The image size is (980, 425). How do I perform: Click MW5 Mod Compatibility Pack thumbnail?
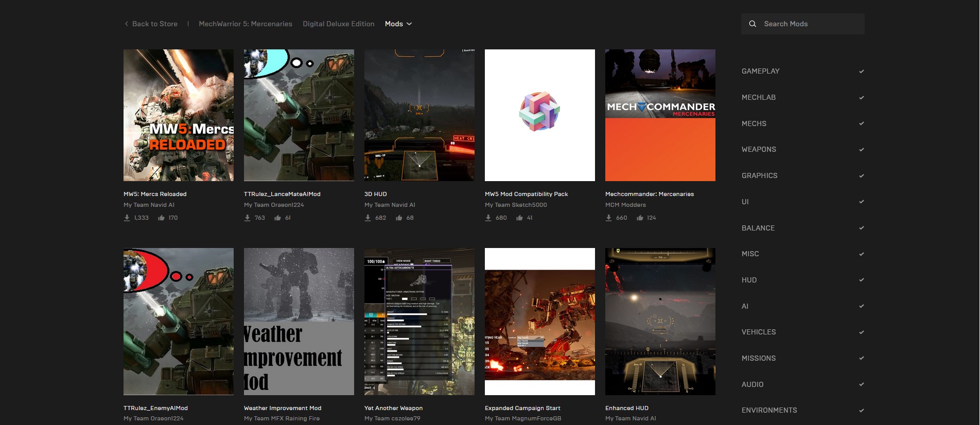(x=540, y=115)
